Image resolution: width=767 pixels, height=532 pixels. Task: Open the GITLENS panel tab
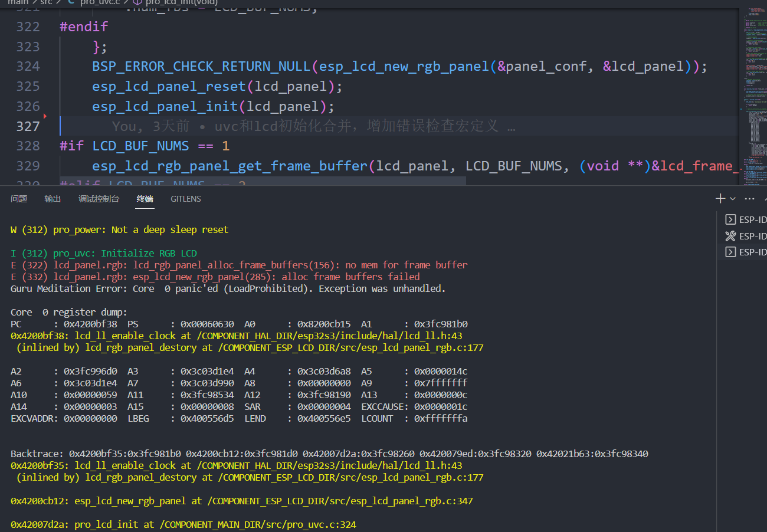(186, 199)
